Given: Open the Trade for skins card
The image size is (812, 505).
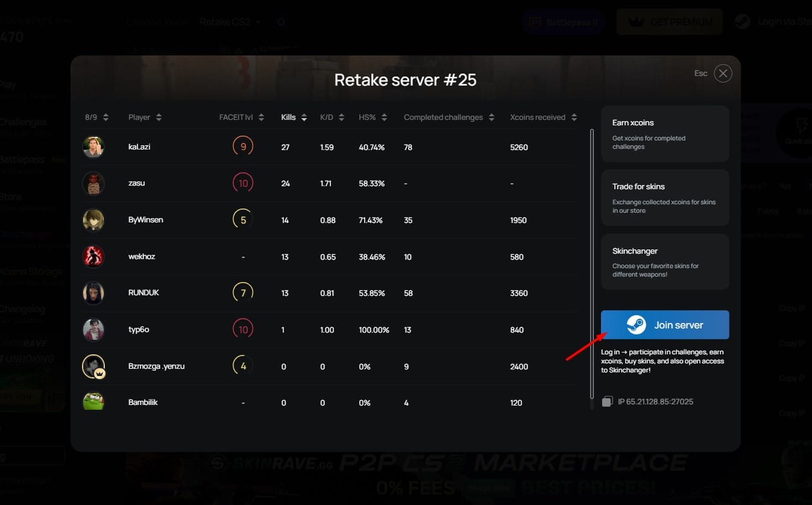Looking at the screenshot, I should click(x=665, y=198).
